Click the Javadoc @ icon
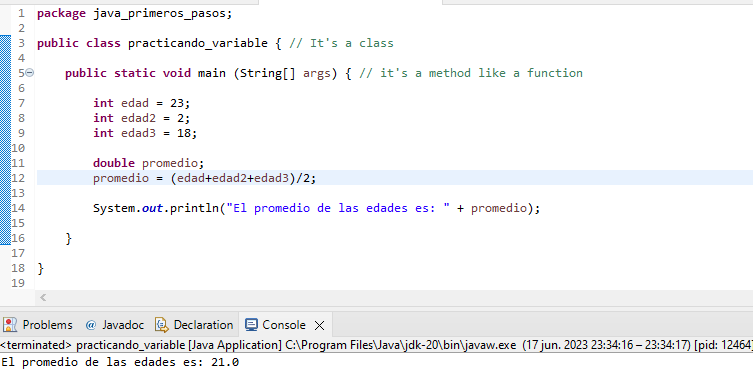Viewport: 753px width, 386px height. coord(91,325)
